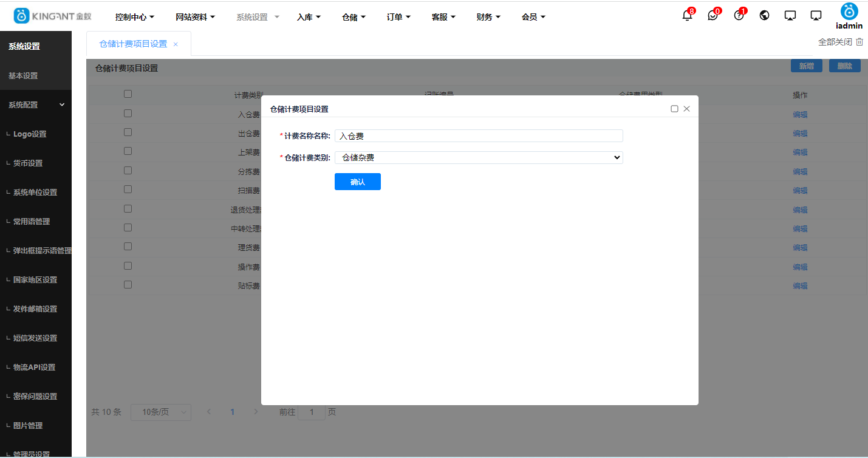Click the globe language icon
Image resolution: width=868 pixels, height=458 pixels.
point(764,15)
